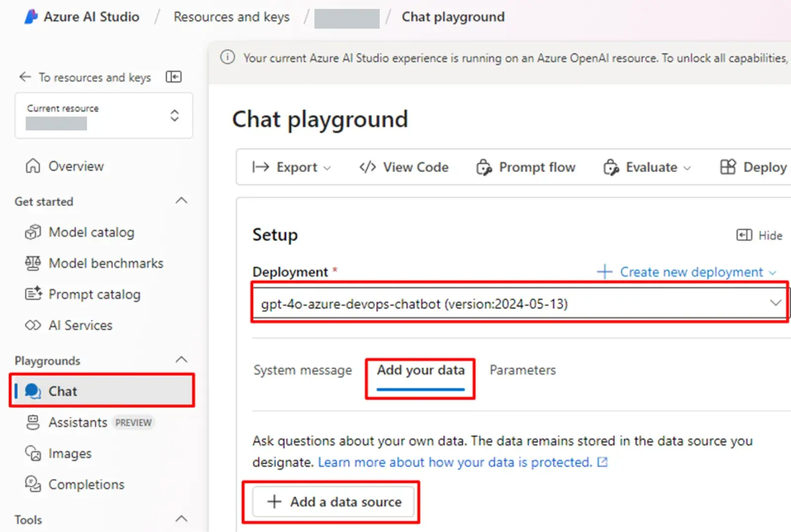Click Learn more about how your data is protected

[x=455, y=462]
